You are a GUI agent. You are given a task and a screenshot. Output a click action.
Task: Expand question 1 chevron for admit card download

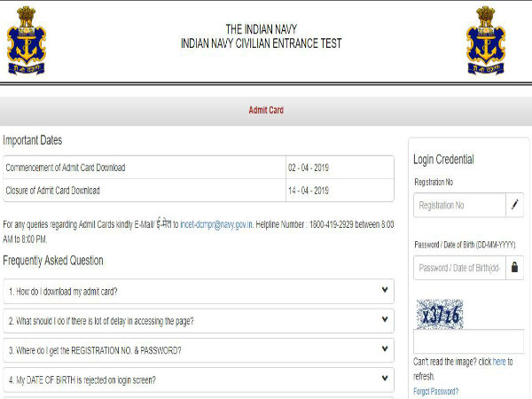(x=385, y=290)
